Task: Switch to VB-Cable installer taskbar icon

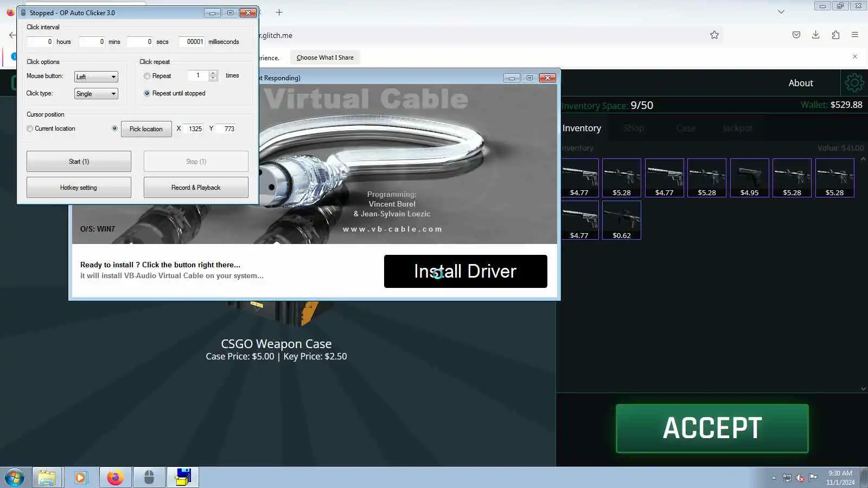Action: click(183, 478)
